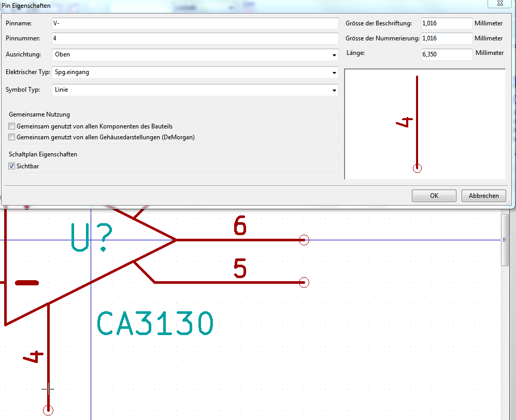Click the rotated pin number 4 label on canvas
516x420 pixels.
click(33, 357)
